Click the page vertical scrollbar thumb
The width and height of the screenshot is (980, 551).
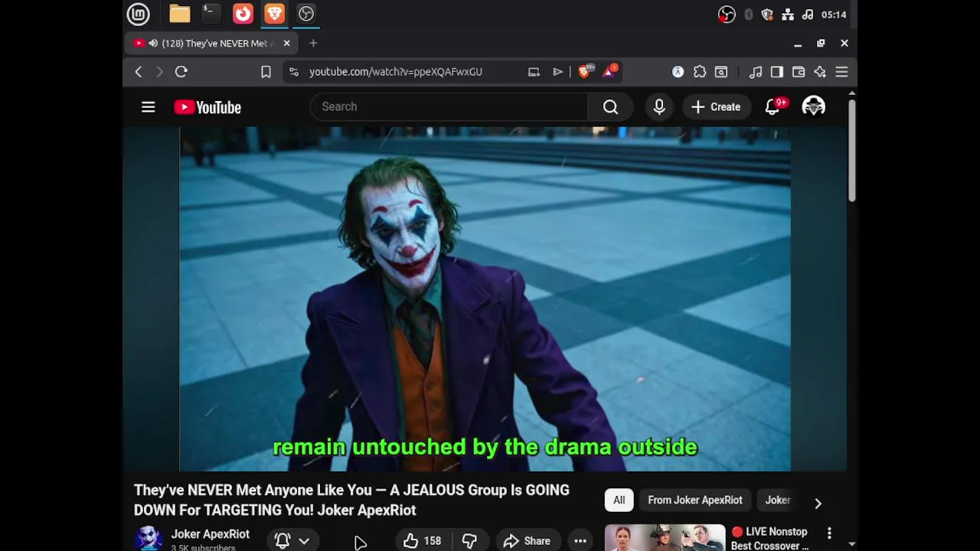[851, 151]
